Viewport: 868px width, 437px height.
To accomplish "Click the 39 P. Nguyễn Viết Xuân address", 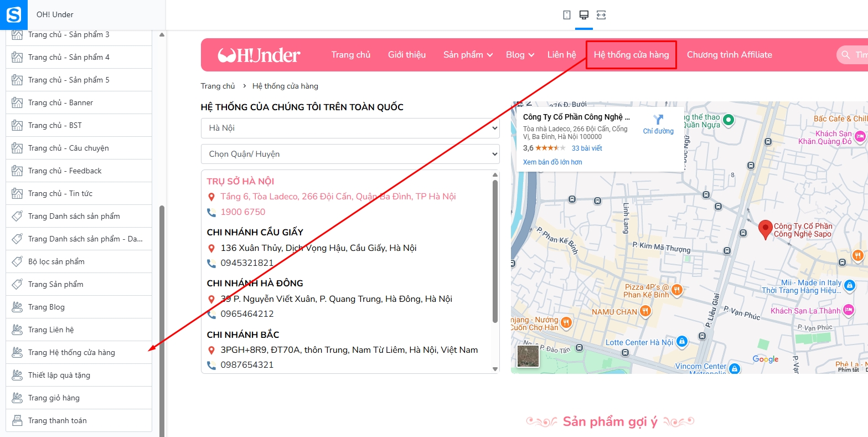I will pyautogui.click(x=337, y=299).
